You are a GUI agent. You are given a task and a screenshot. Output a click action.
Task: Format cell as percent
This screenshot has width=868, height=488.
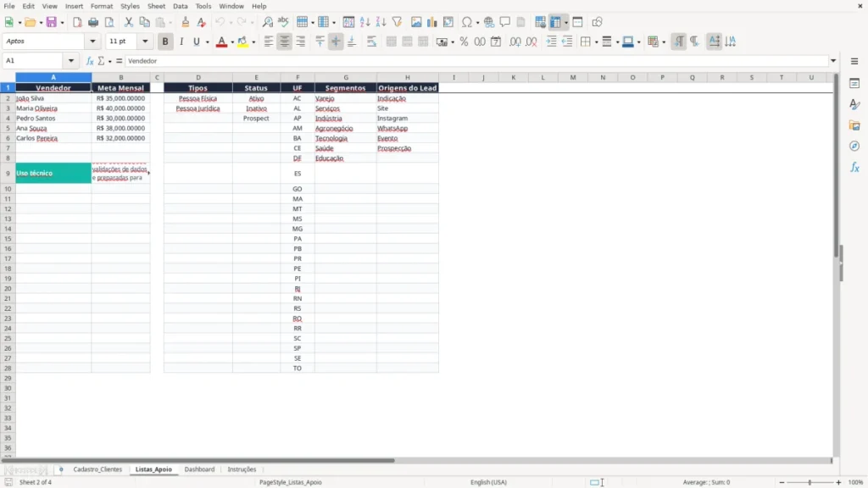(x=464, y=42)
